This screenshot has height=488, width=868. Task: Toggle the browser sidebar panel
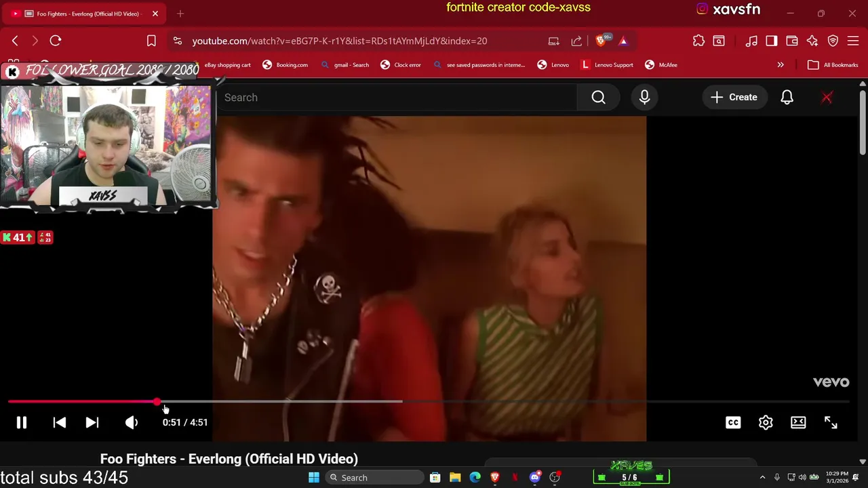tap(772, 41)
